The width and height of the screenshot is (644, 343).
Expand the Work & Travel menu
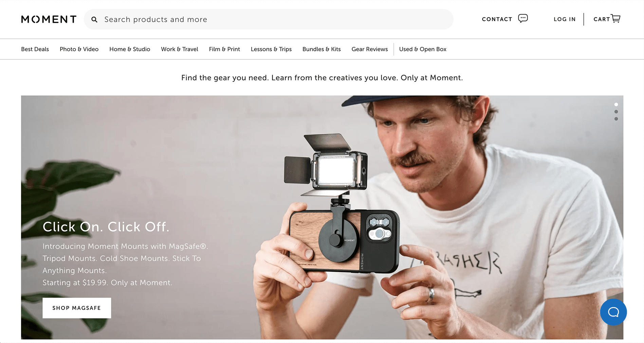[180, 49]
